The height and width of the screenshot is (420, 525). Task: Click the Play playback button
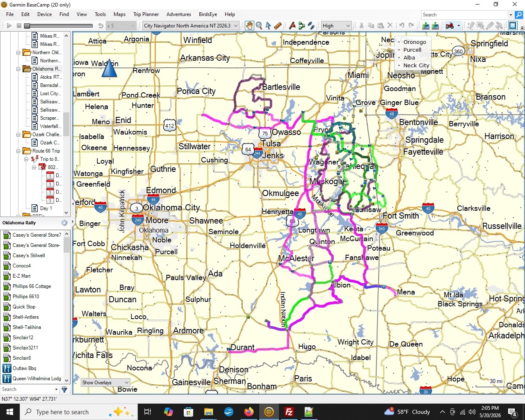(x=9, y=25)
